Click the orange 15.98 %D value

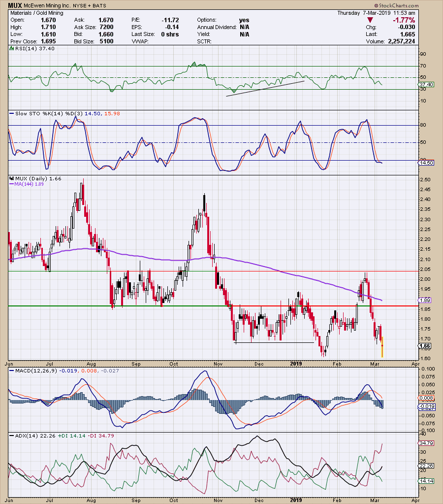pyautogui.click(x=112, y=113)
